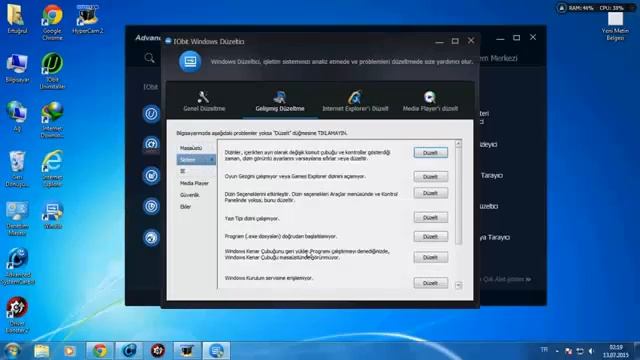The height and width of the screenshot is (360, 640).
Task: Open Advanced SystemCare desktop shortcut
Action: (x=17, y=266)
